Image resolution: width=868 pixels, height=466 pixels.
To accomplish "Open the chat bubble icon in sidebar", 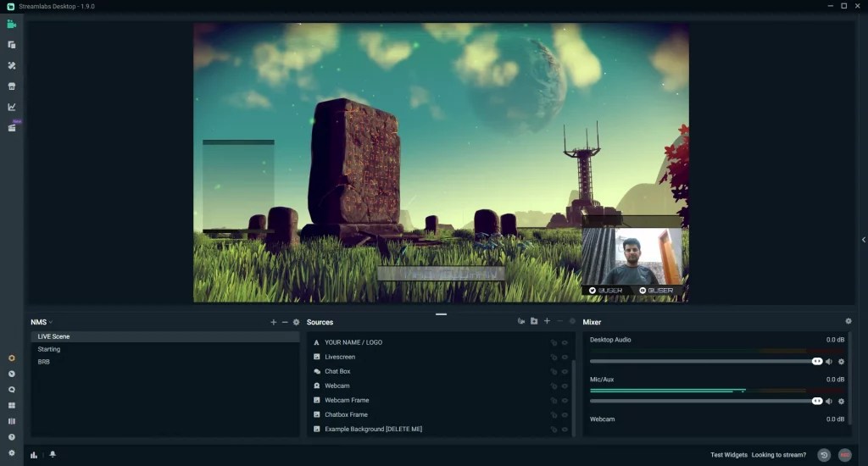I will click(12, 390).
